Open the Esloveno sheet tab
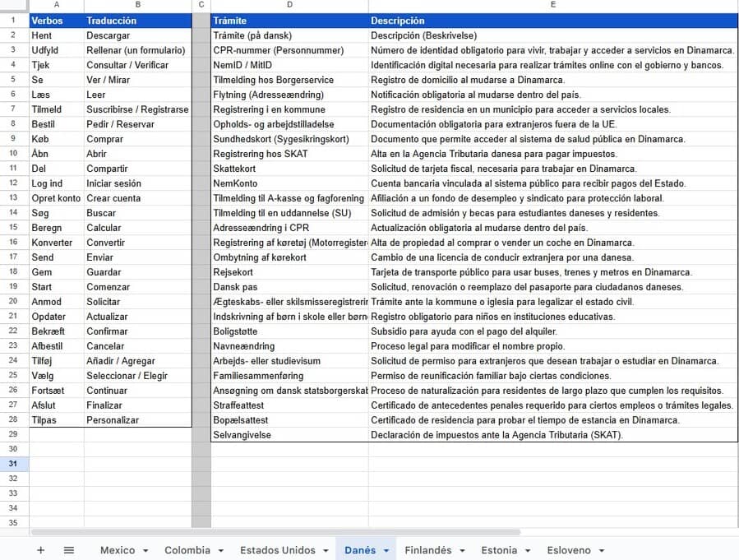This screenshot has height=560, width=739. pos(569,550)
